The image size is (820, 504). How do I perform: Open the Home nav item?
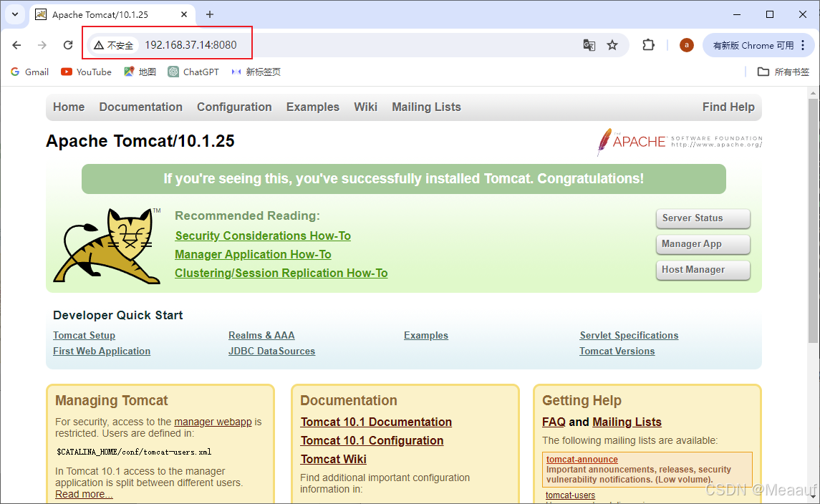pos(69,107)
